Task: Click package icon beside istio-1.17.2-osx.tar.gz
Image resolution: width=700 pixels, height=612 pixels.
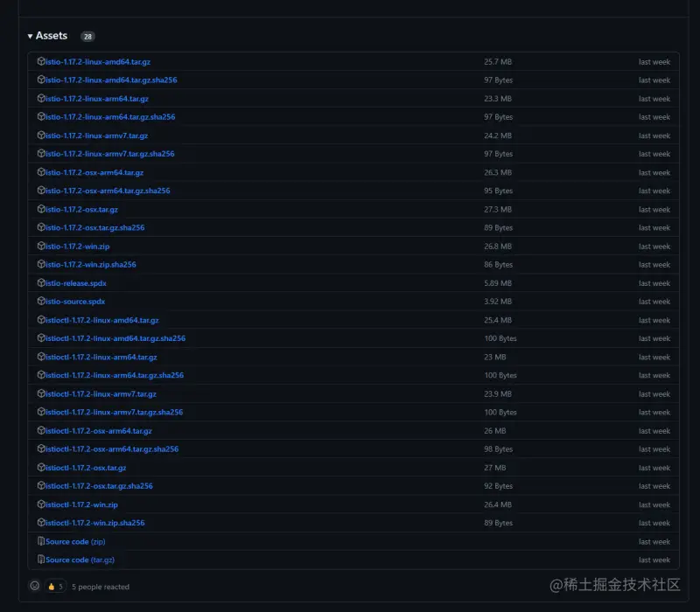Action: coord(41,210)
